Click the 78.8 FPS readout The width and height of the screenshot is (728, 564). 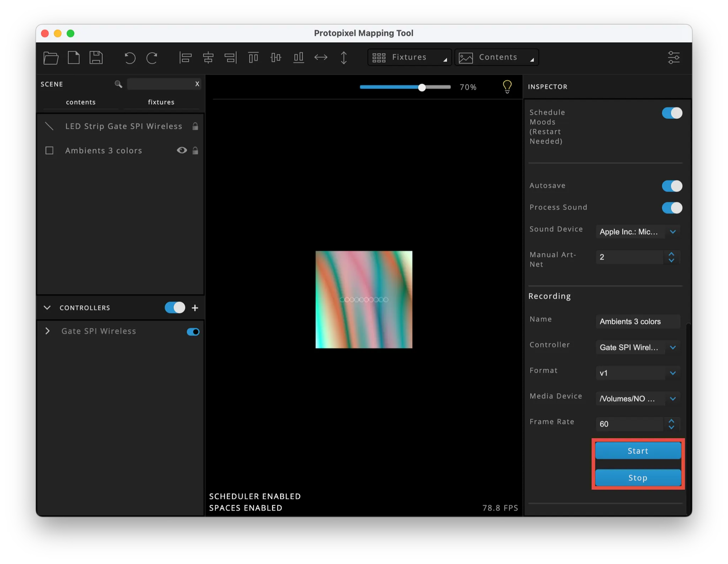click(x=500, y=508)
